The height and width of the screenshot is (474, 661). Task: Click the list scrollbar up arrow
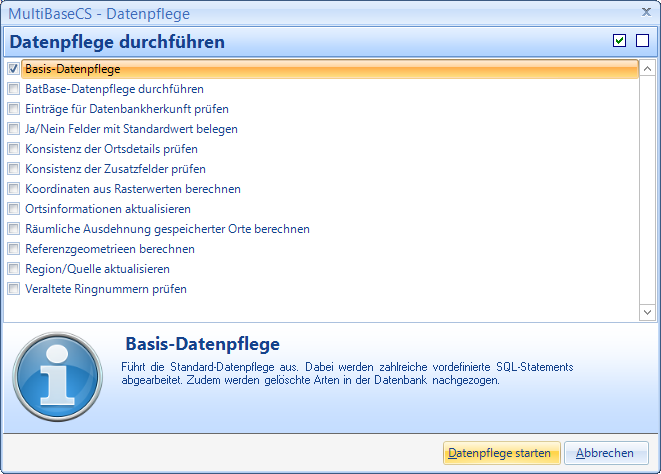pyautogui.click(x=647, y=68)
